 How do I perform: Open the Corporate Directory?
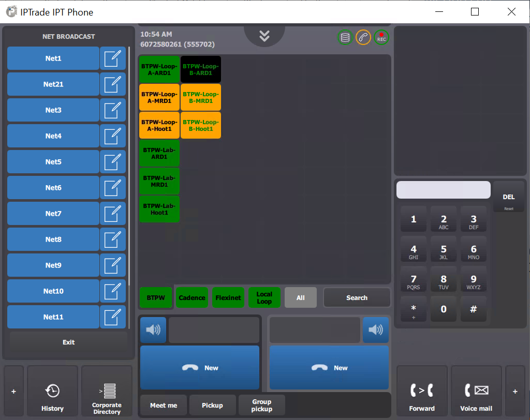(107, 391)
